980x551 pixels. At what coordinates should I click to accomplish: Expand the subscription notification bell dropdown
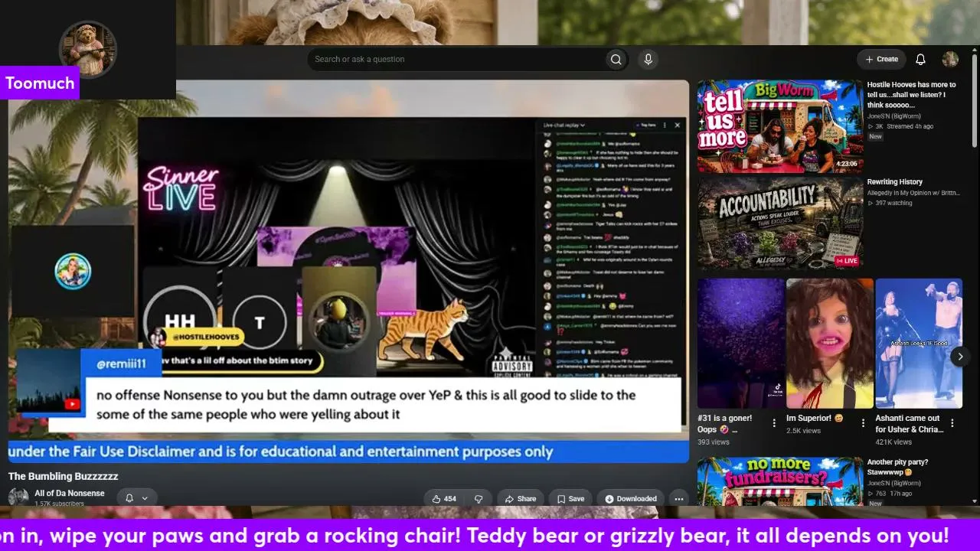point(136,498)
